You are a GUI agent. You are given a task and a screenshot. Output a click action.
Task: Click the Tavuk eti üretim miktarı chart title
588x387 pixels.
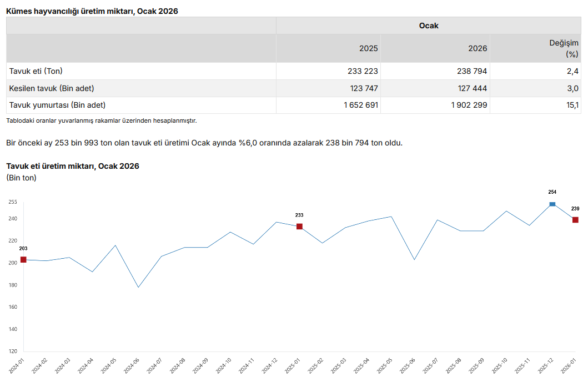pyautogui.click(x=72, y=166)
